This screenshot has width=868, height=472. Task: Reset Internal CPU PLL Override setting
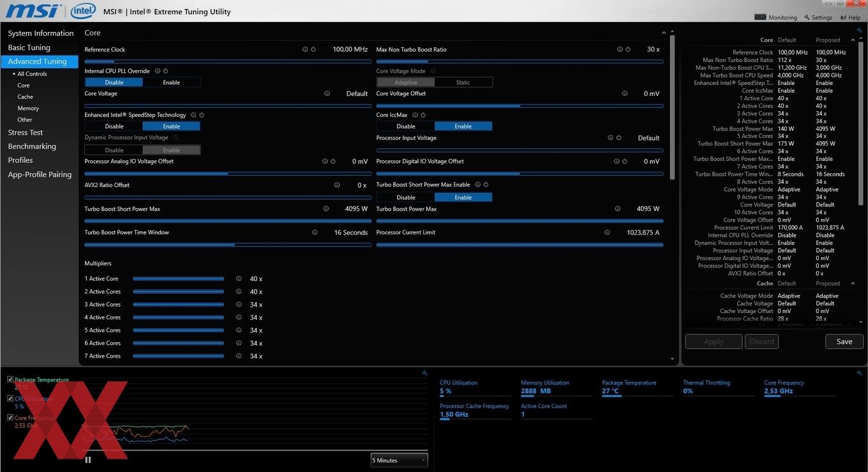[165, 71]
